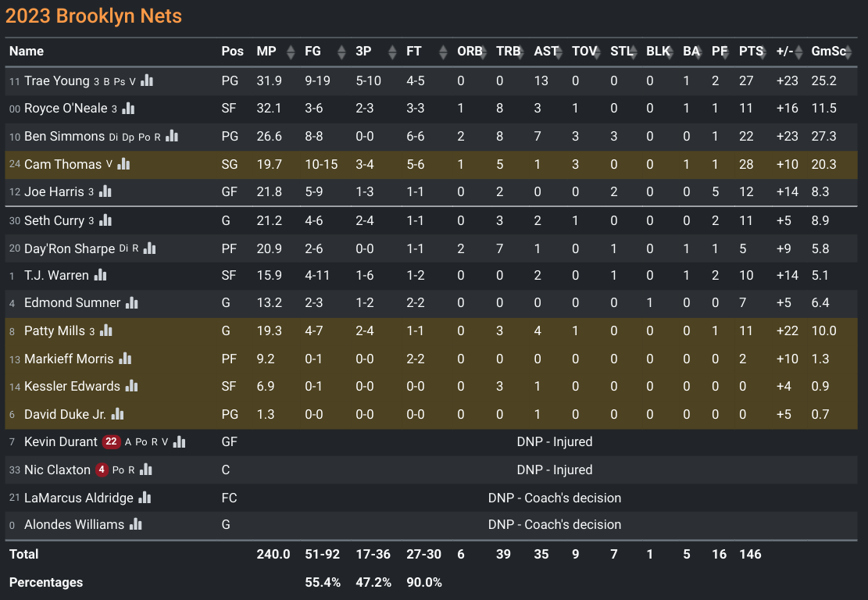Sort by FT column sort arrows
This screenshot has height=600, width=868.
click(443, 52)
